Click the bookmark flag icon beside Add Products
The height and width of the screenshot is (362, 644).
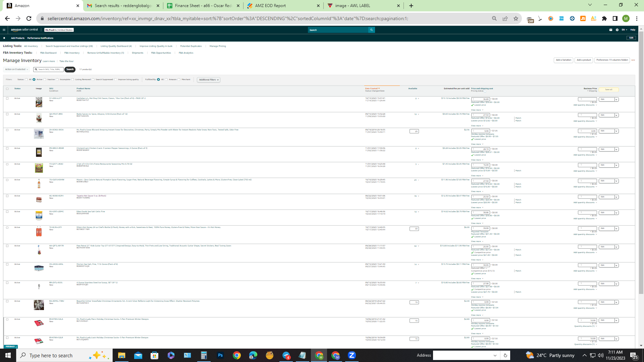click(4, 38)
